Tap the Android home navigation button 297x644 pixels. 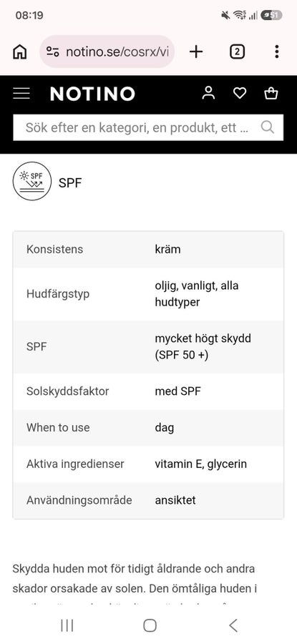click(150, 625)
